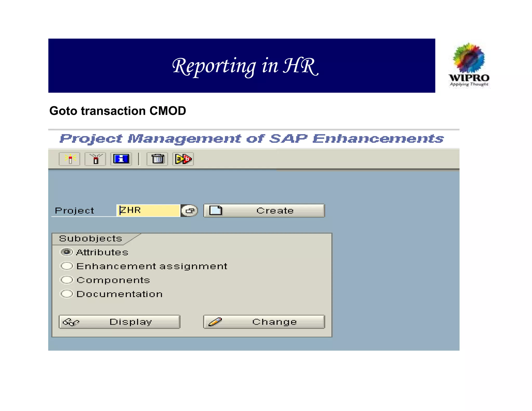Click the Activate project toolbar icon
The image size is (532, 411).
[69, 159]
